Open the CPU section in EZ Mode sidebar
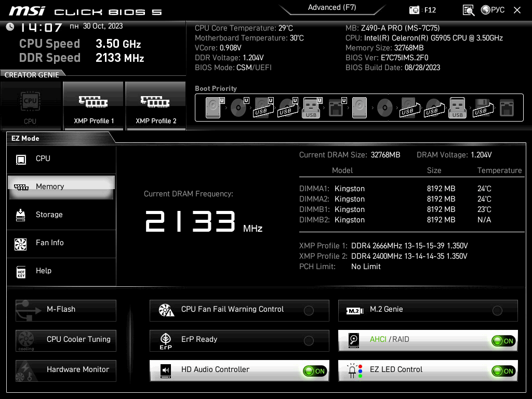The width and height of the screenshot is (532, 399). pos(61,159)
